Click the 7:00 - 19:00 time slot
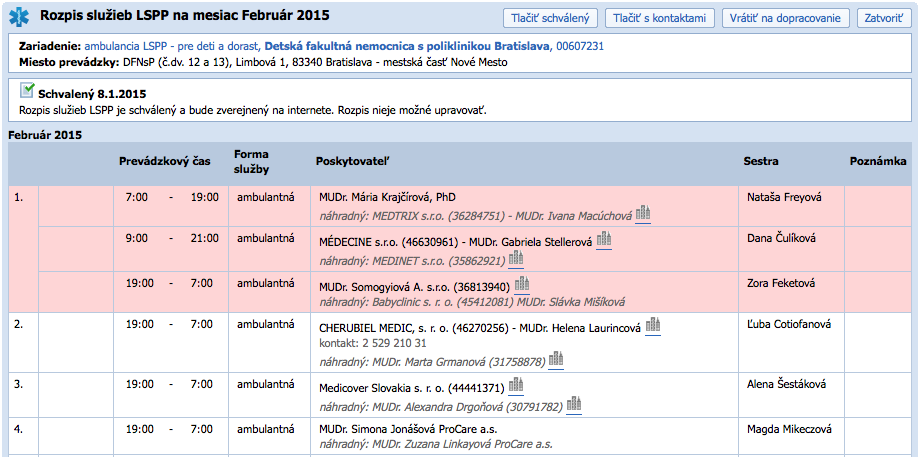Image resolution: width=920 pixels, height=457 pixels. point(172,198)
